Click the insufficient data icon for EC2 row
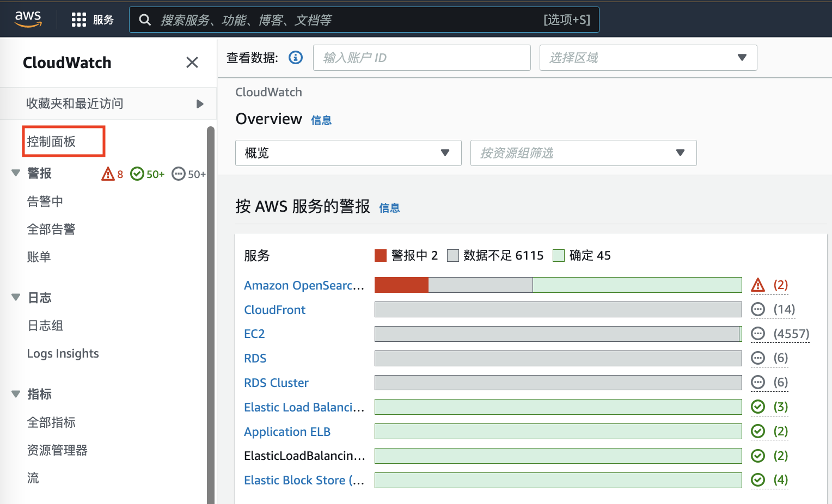The width and height of the screenshot is (832, 504). (x=758, y=334)
